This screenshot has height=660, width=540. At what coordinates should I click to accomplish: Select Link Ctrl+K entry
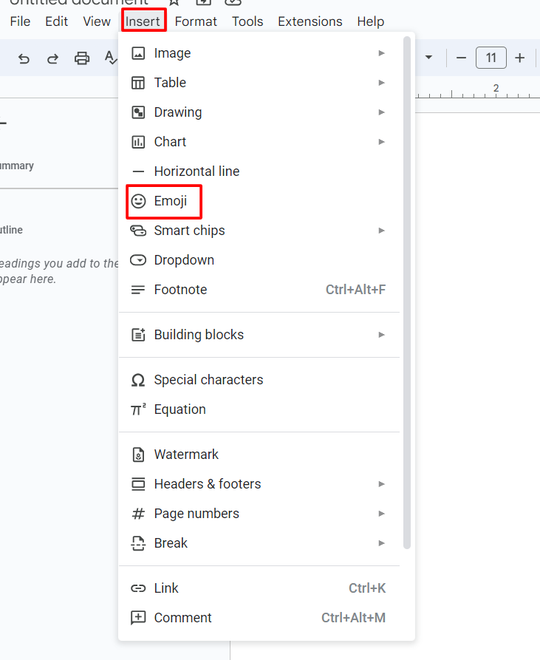click(x=259, y=588)
